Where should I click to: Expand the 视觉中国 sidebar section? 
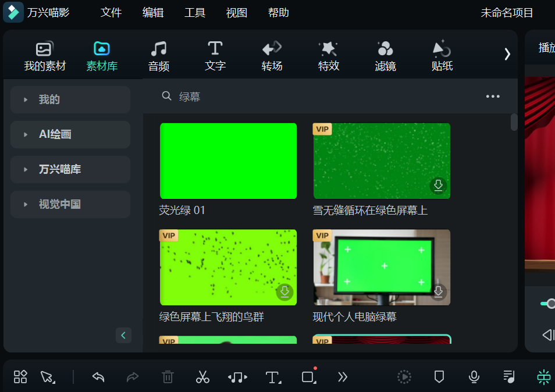tap(70, 204)
